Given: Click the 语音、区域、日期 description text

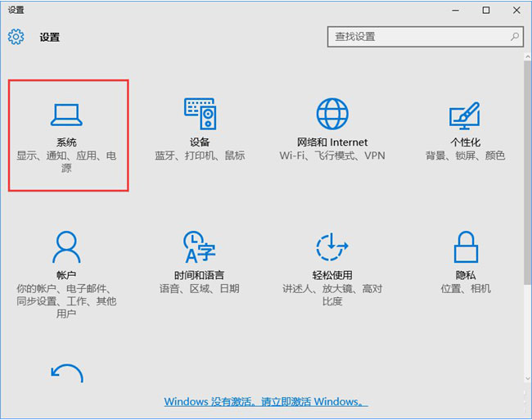Looking at the screenshot, I should click(x=200, y=288).
